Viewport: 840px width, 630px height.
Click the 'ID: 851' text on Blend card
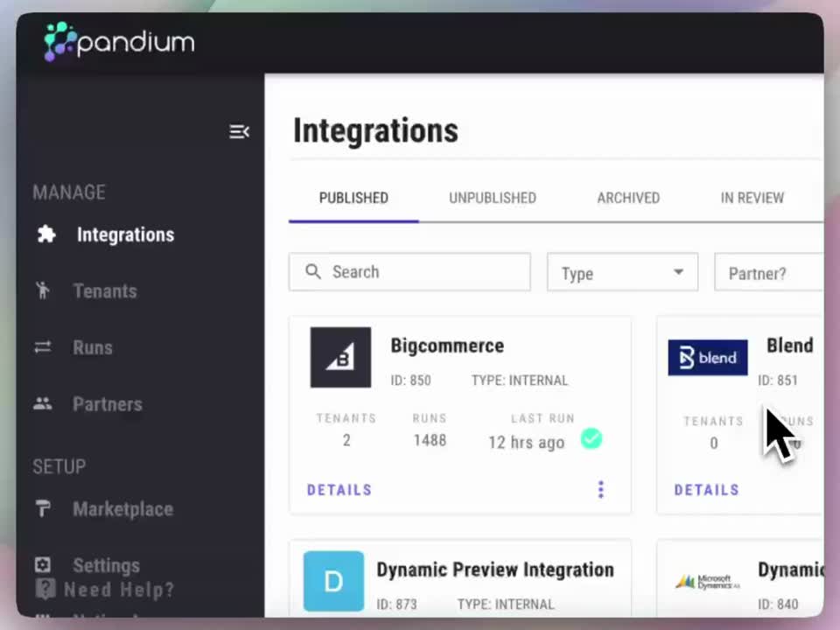tap(777, 381)
